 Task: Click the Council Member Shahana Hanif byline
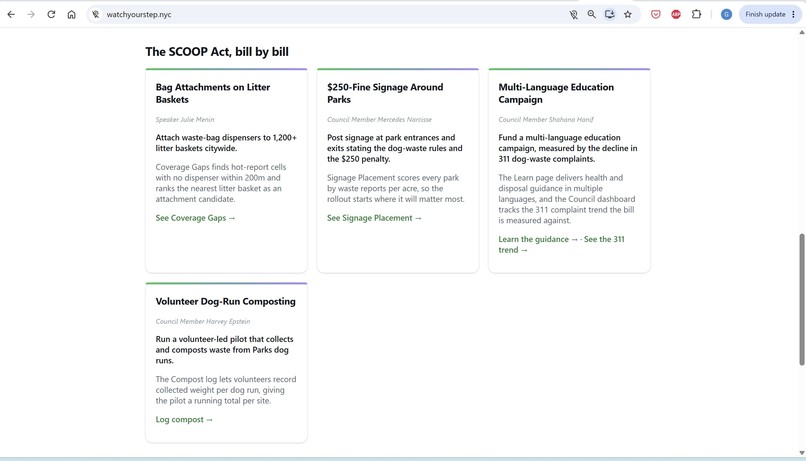(x=546, y=120)
